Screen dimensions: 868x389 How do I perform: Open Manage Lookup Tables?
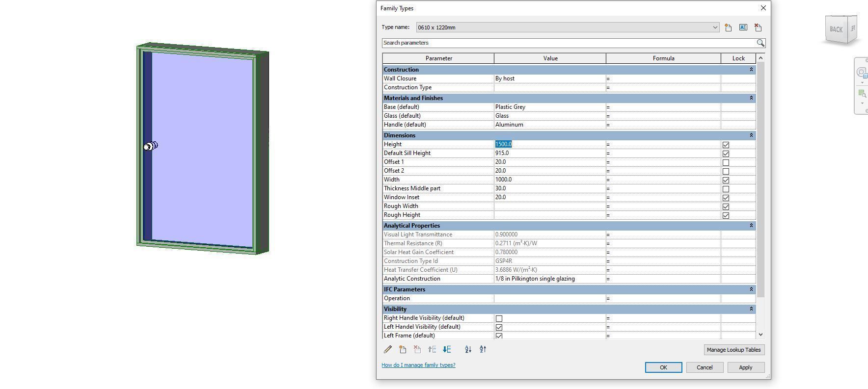733,350
